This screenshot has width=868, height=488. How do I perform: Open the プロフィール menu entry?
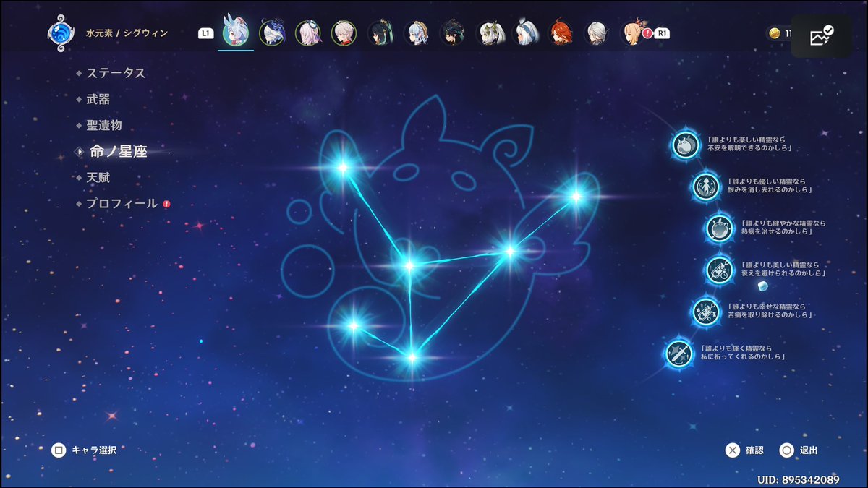[122, 204]
